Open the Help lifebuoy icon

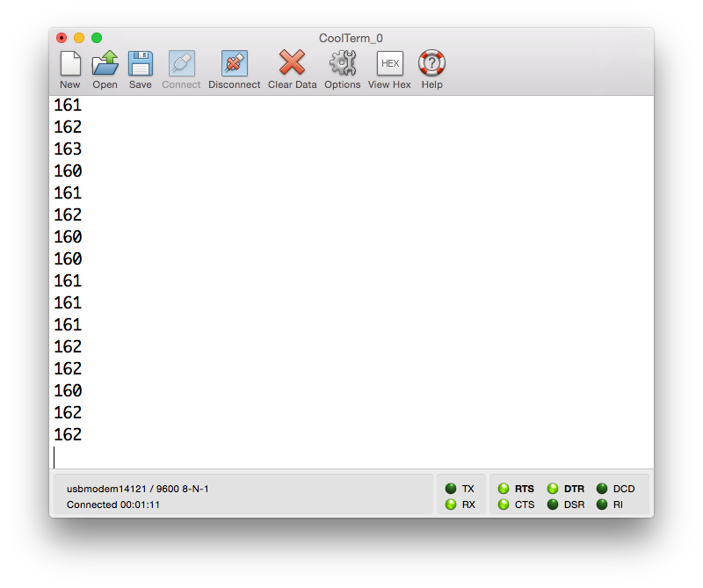click(x=431, y=64)
